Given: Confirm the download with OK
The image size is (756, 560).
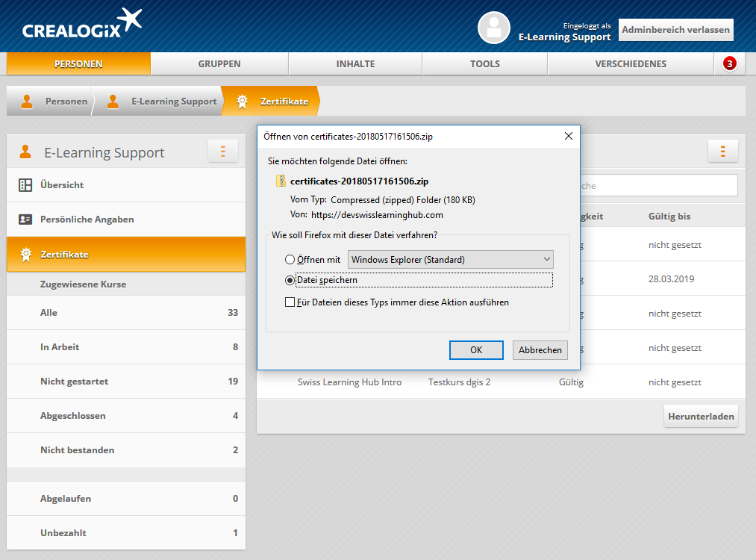Looking at the screenshot, I should 476,350.
